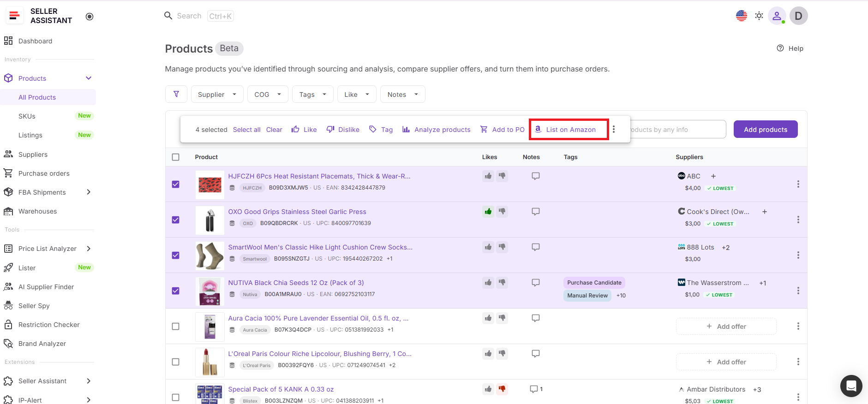
Task: Open the COG filter dropdown
Action: coord(268,94)
